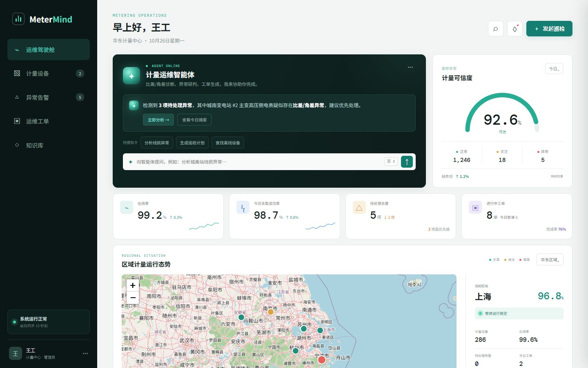Screen dimensions: 588x368
Task: Go to 运维驾驶舱 in sidebar
Action: [49, 49]
